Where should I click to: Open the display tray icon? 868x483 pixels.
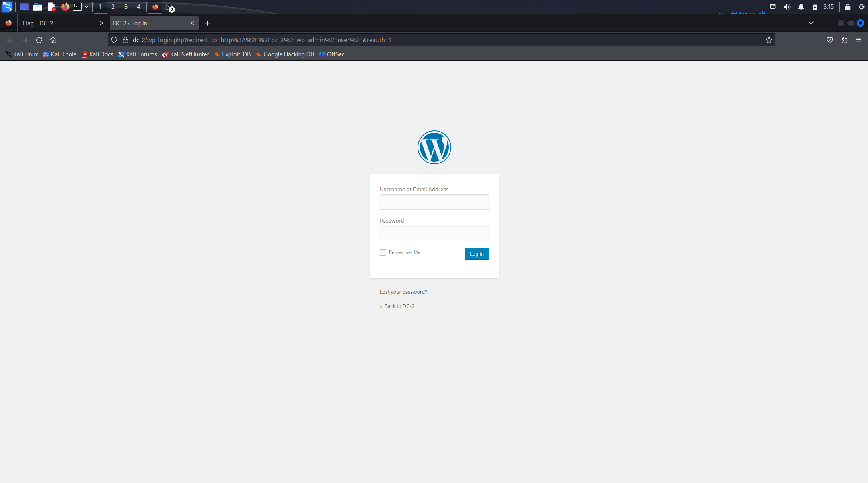[773, 7]
